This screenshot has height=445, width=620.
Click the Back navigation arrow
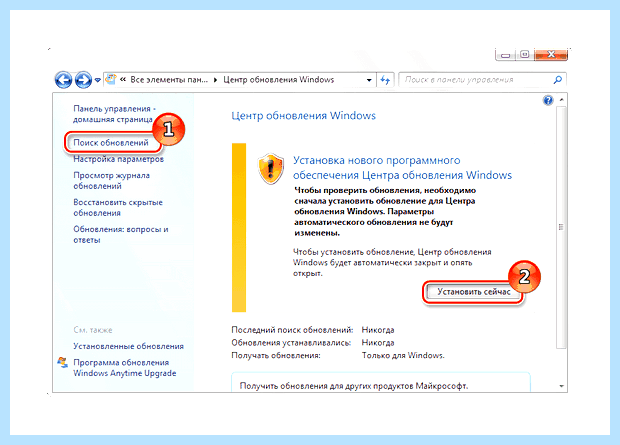point(63,80)
